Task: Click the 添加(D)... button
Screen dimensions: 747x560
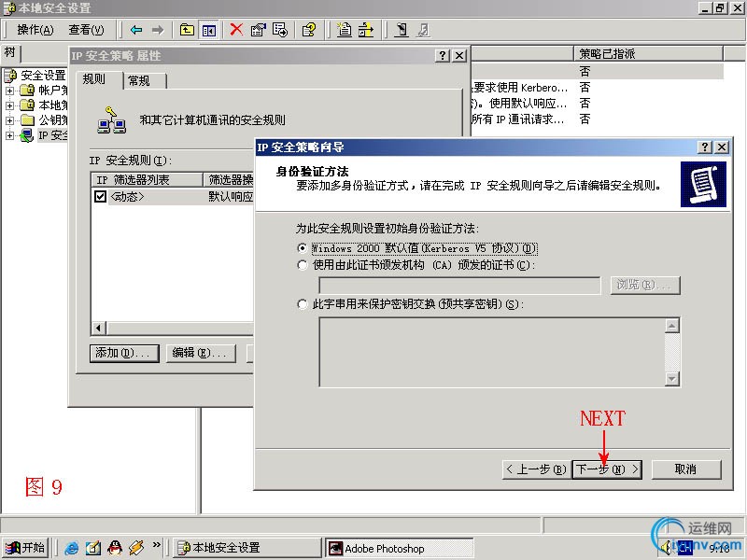Action: [x=124, y=354]
